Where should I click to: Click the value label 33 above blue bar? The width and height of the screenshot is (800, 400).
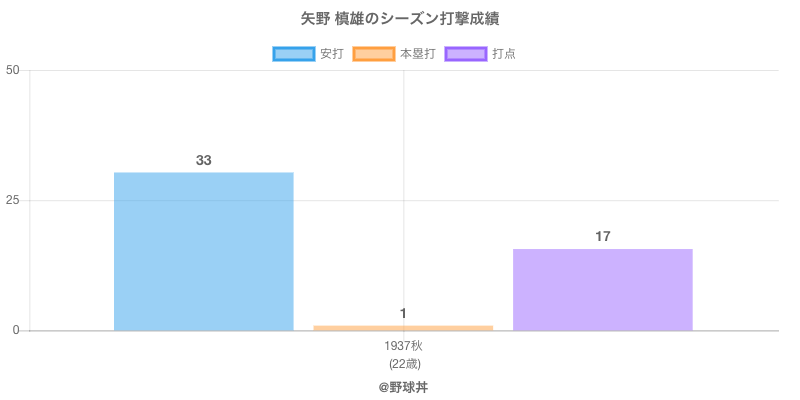tap(203, 160)
